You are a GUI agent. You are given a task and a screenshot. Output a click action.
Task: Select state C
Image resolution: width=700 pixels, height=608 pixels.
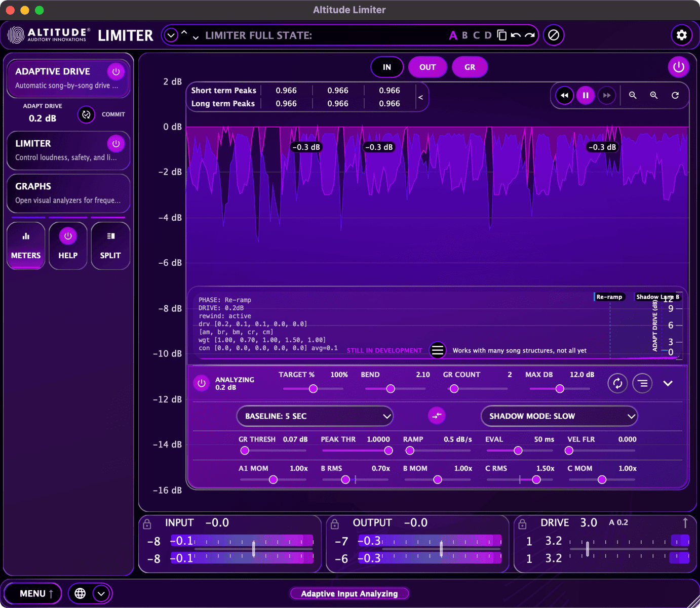point(476,35)
